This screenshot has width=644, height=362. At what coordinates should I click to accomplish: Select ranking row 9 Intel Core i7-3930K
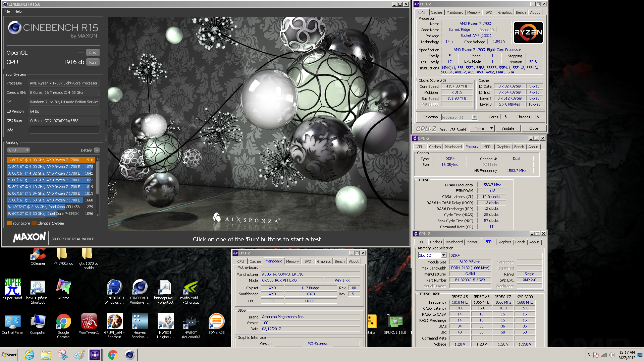(50, 214)
